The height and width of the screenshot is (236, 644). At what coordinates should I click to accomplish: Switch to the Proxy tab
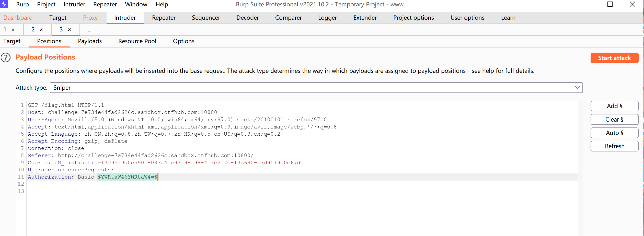click(x=90, y=18)
